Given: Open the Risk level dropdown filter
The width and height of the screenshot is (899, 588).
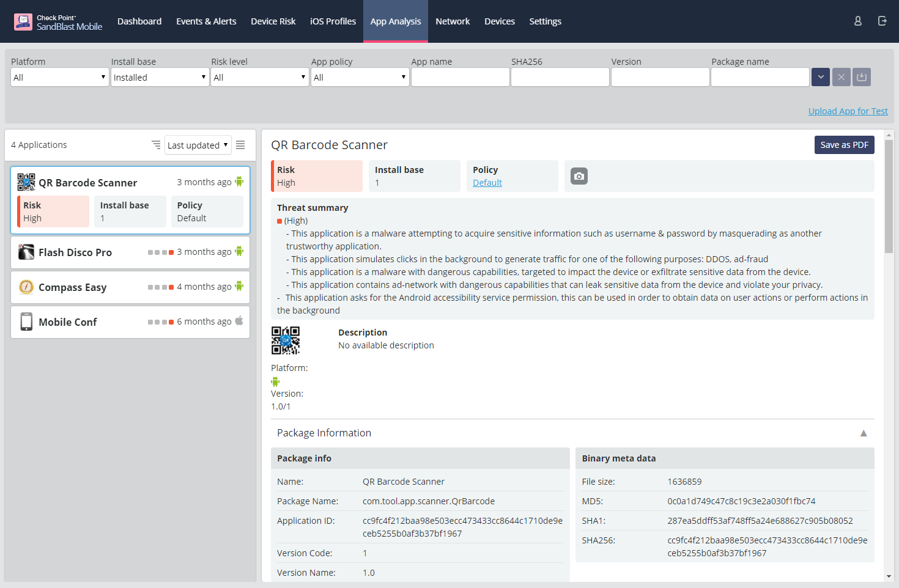Looking at the screenshot, I should (x=260, y=77).
